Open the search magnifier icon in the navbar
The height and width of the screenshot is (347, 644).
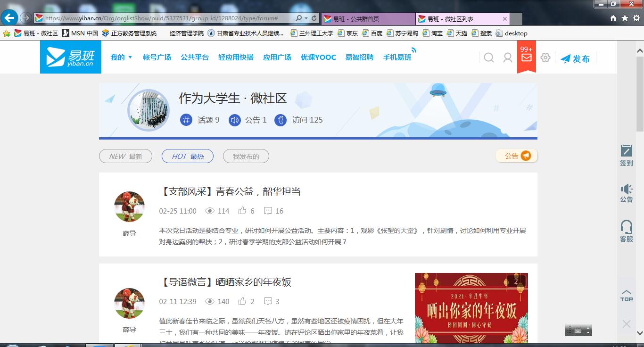pyautogui.click(x=488, y=57)
